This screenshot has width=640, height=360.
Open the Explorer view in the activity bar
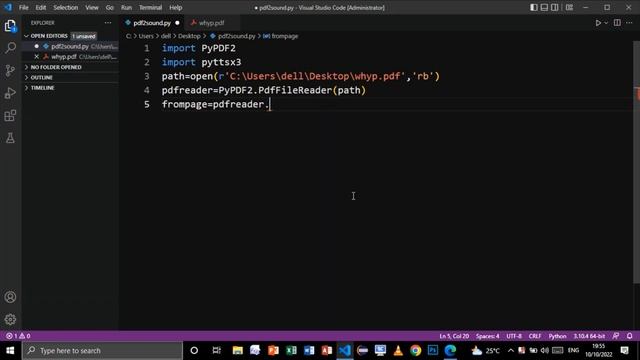pyautogui.click(x=10, y=26)
